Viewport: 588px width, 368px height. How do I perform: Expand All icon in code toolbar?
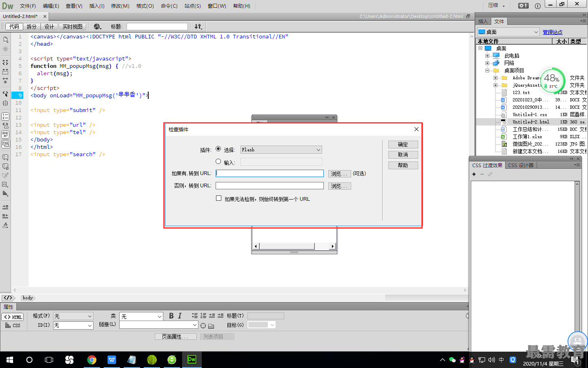point(5,81)
